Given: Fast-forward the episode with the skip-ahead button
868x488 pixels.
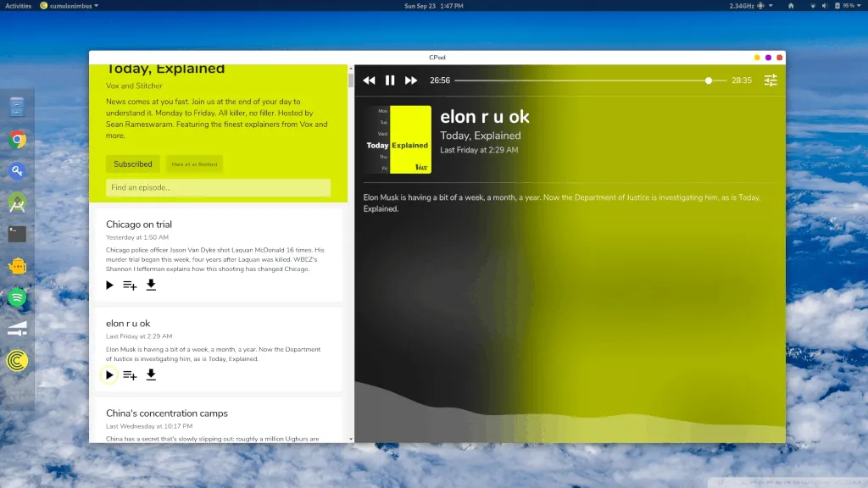Looking at the screenshot, I should (411, 80).
